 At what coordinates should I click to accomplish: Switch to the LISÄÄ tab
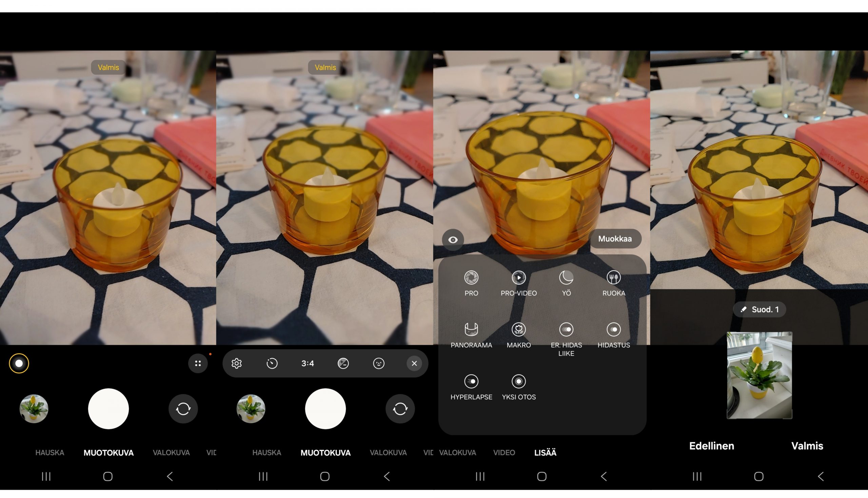pyautogui.click(x=545, y=453)
